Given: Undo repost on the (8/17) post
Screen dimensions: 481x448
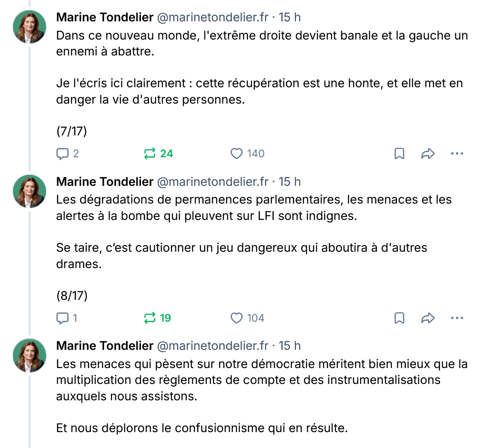Looking at the screenshot, I should pyautogui.click(x=150, y=318).
